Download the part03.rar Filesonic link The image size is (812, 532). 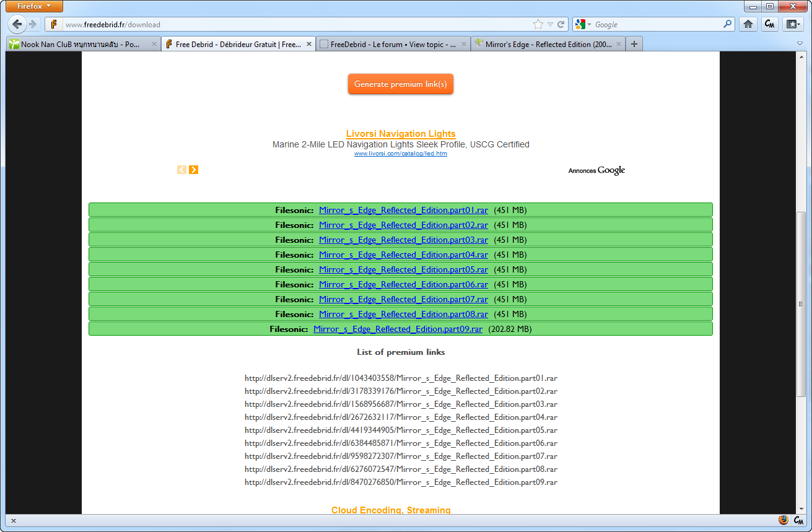[x=403, y=240]
